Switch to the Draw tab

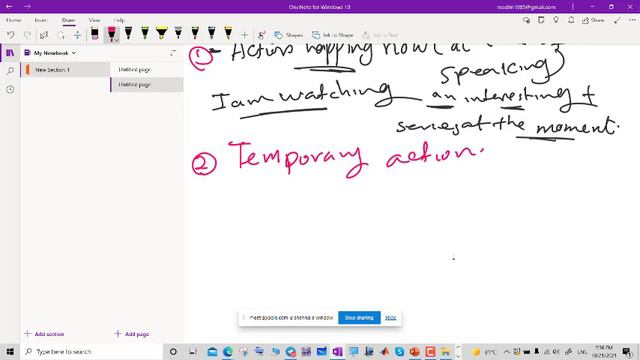tap(69, 20)
